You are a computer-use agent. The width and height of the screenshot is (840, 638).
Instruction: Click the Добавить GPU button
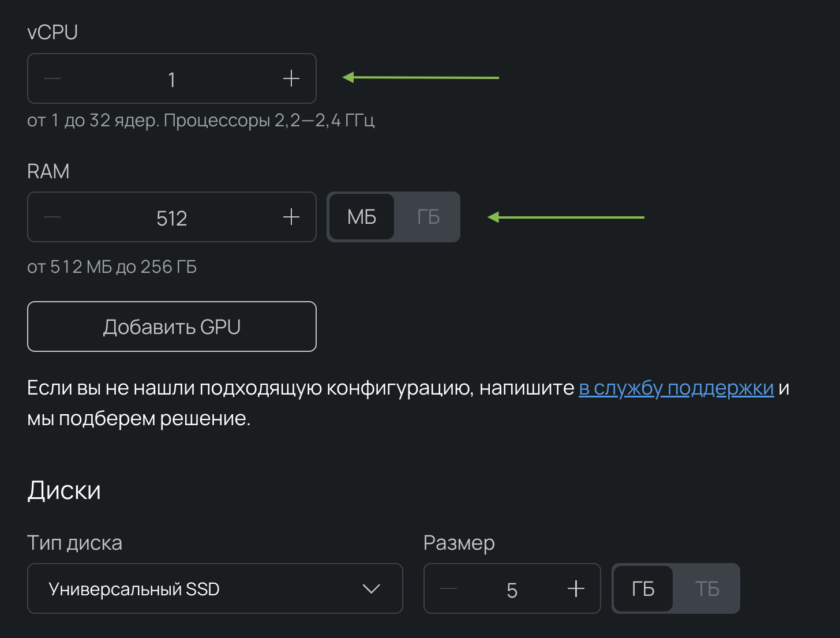point(172,326)
